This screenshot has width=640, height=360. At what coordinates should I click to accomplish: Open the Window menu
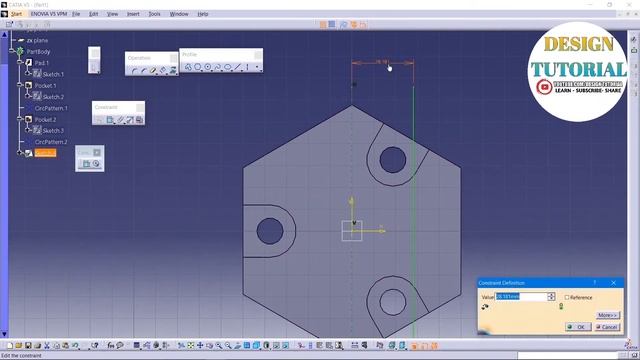click(x=179, y=14)
